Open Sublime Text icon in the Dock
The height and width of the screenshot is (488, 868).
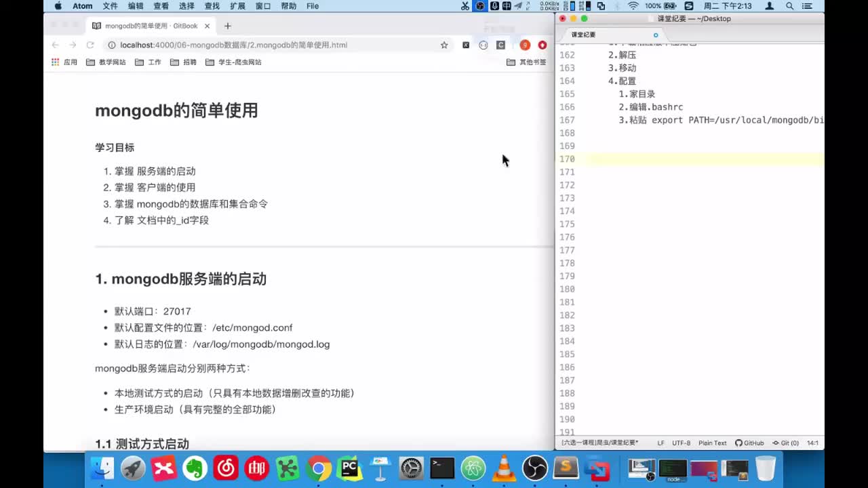pos(566,468)
